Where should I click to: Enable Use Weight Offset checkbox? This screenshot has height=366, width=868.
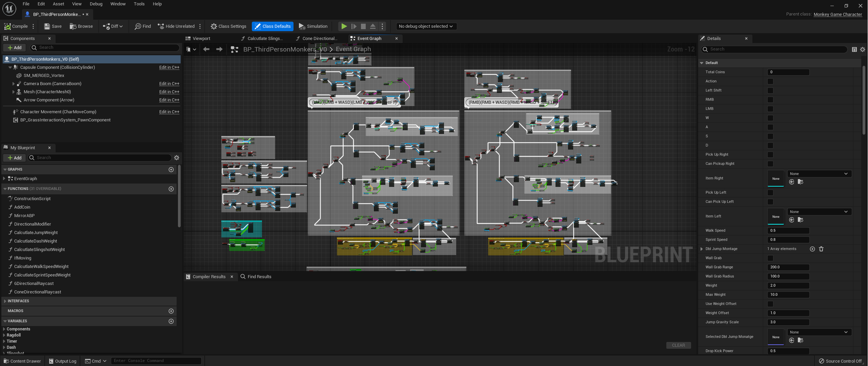click(770, 304)
